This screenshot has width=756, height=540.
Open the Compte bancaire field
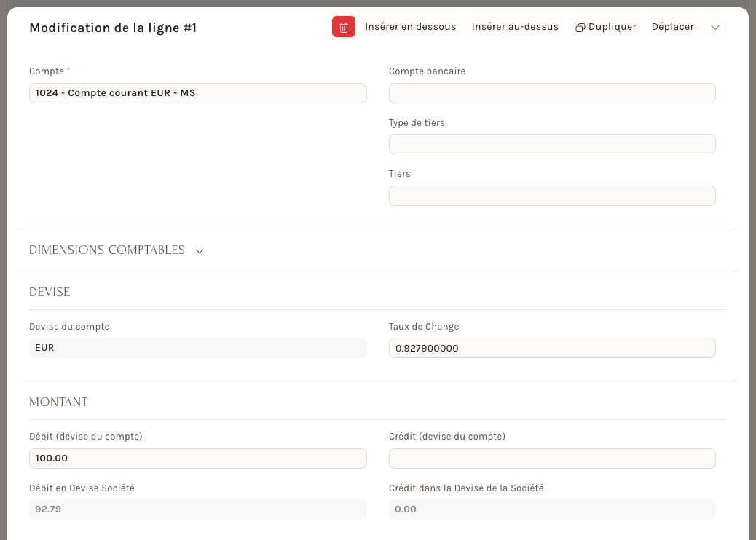pos(552,93)
